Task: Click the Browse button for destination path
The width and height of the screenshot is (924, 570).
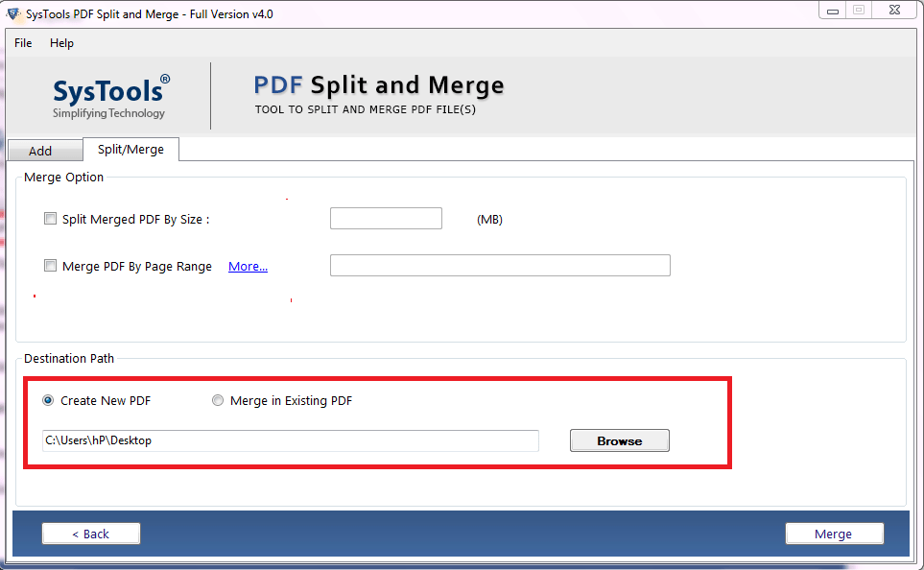Action: pyautogui.click(x=619, y=439)
